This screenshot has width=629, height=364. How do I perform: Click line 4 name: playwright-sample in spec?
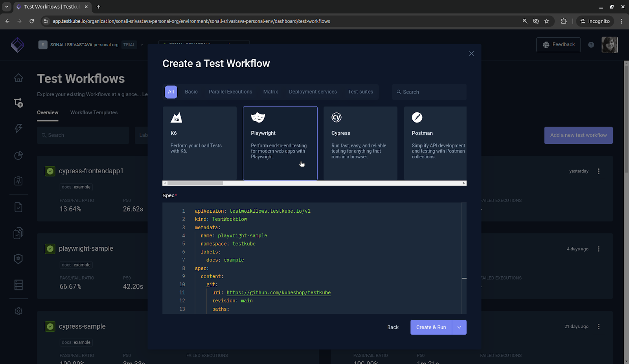[234, 236]
